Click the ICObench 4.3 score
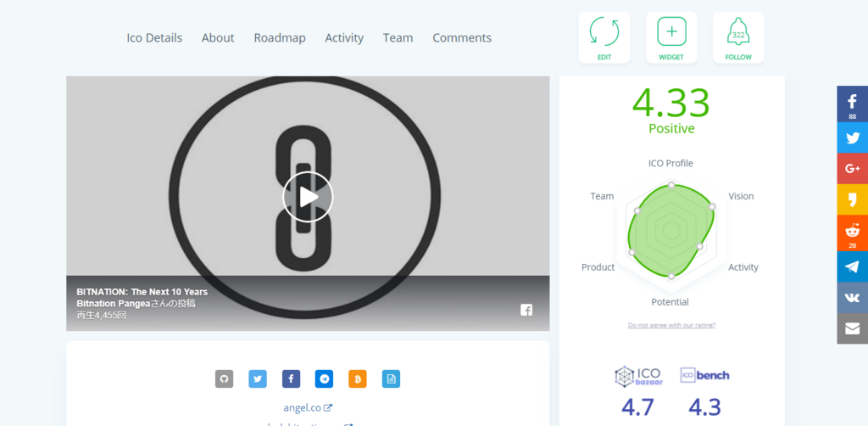Image resolution: width=868 pixels, height=426 pixels. pyautogui.click(x=704, y=407)
